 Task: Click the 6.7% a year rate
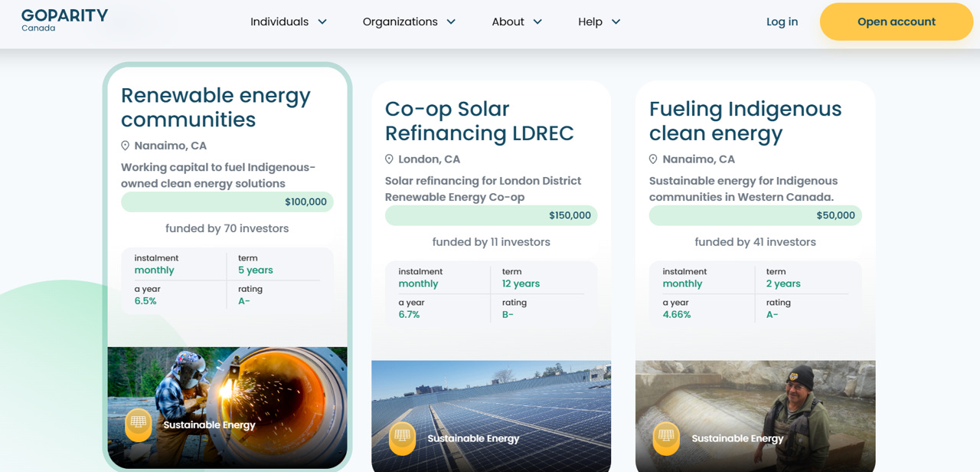409,315
